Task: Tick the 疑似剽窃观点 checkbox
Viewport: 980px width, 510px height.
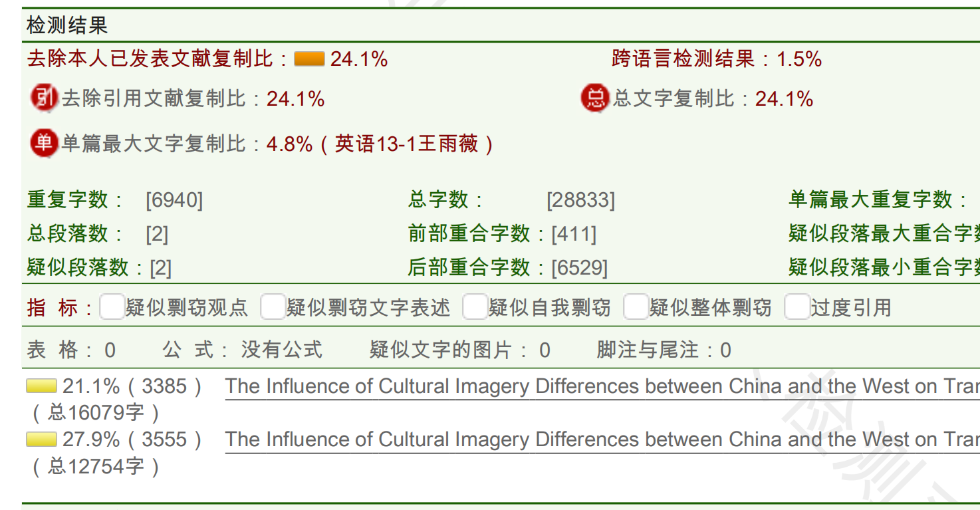Action: coord(112,307)
